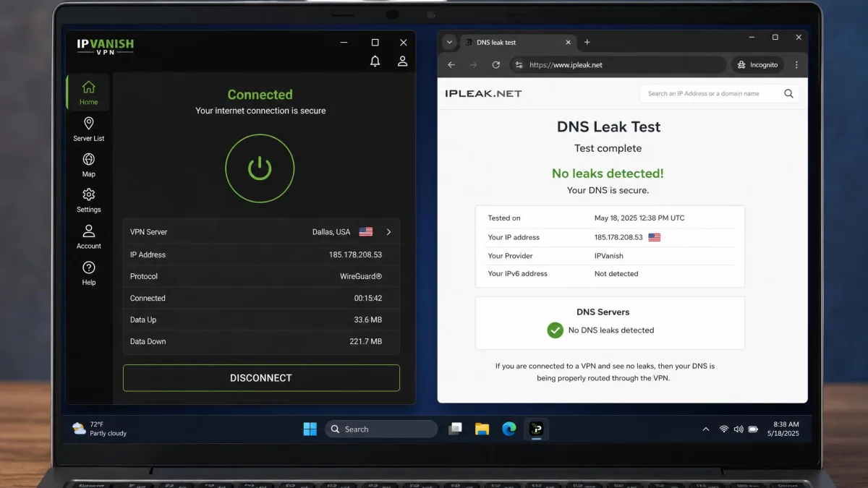Image resolution: width=868 pixels, height=488 pixels.
Task: Click the site information icon in address bar
Action: [518, 64]
